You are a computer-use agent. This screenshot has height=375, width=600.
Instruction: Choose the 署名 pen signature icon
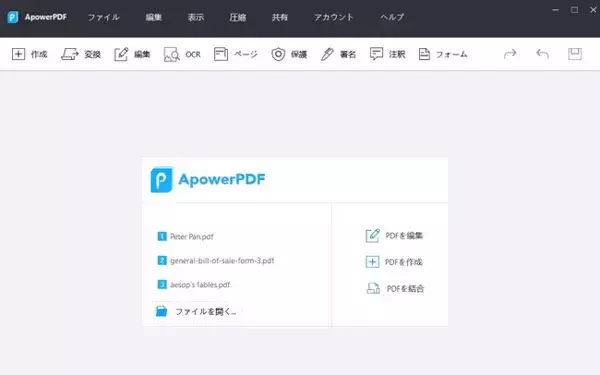point(327,54)
